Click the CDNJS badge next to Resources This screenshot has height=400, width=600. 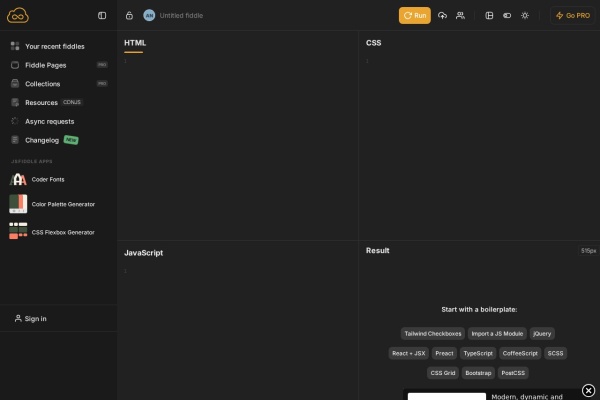coord(72,102)
